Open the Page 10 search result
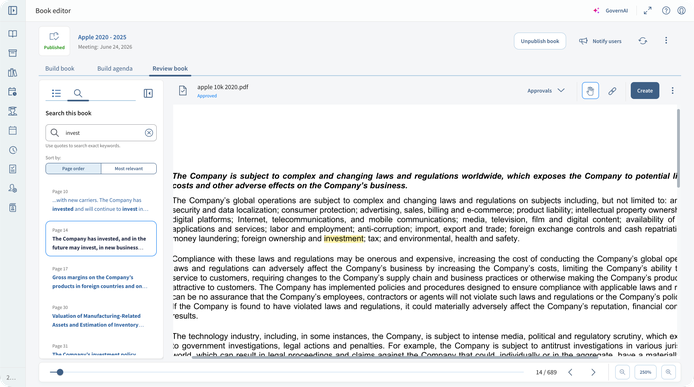Image resolution: width=694 pixels, height=387 pixels. pos(101,200)
